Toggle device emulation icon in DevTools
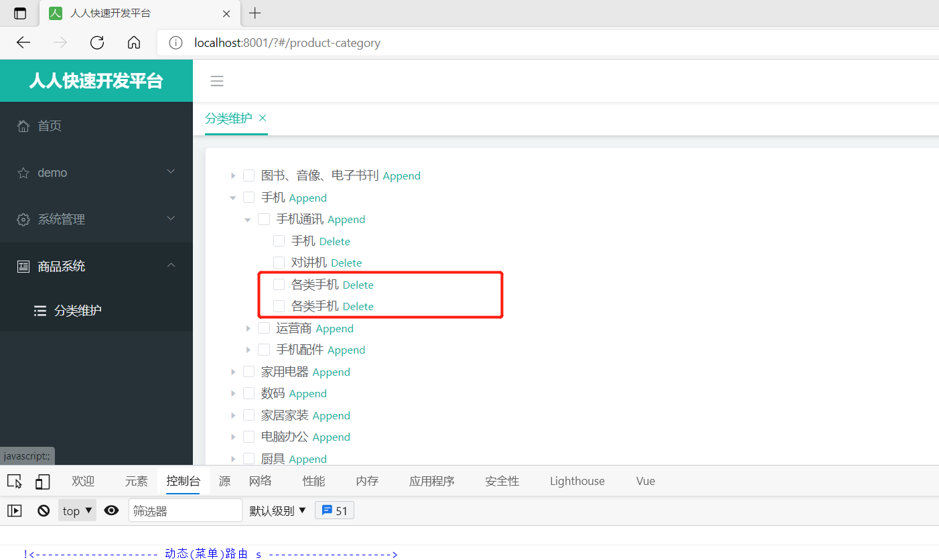The height and width of the screenshot is (560, 939). (x=43, y=481)
